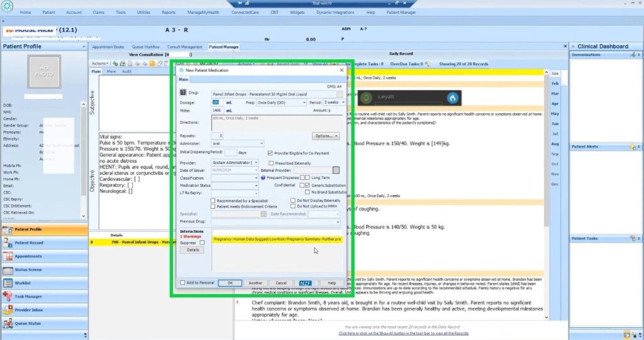The width and height of the screenshot is (644, 340).
Task: Click flame icon on s.wyatt notification
Action: 452,98
